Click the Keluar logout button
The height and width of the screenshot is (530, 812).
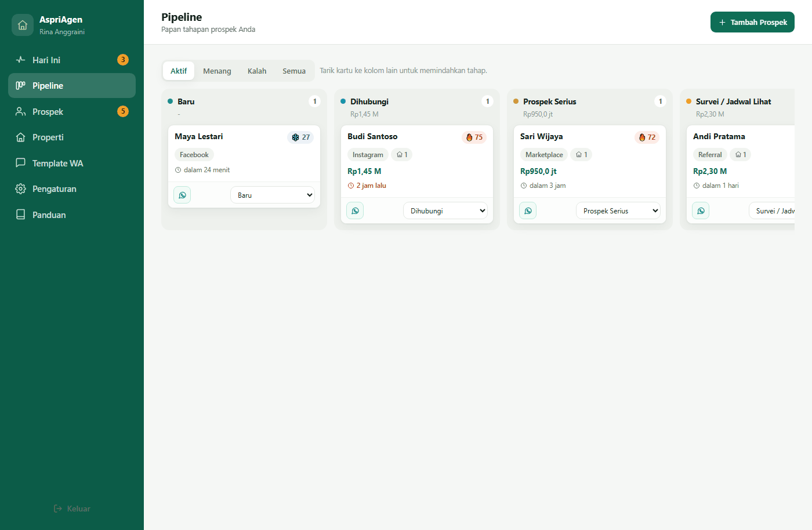tap(72, 509)
